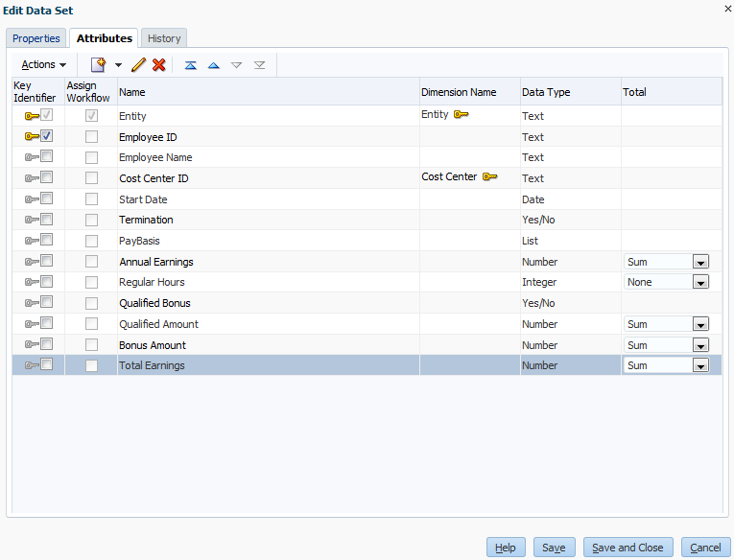
Task: Open Total dropdown for Annual Earnings
Action: tap(700, 262)
